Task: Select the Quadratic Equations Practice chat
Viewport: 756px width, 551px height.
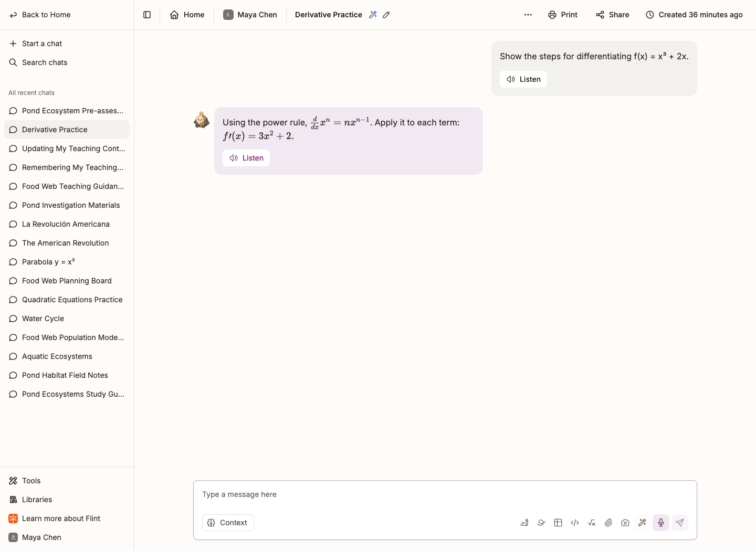Action: 67,300
